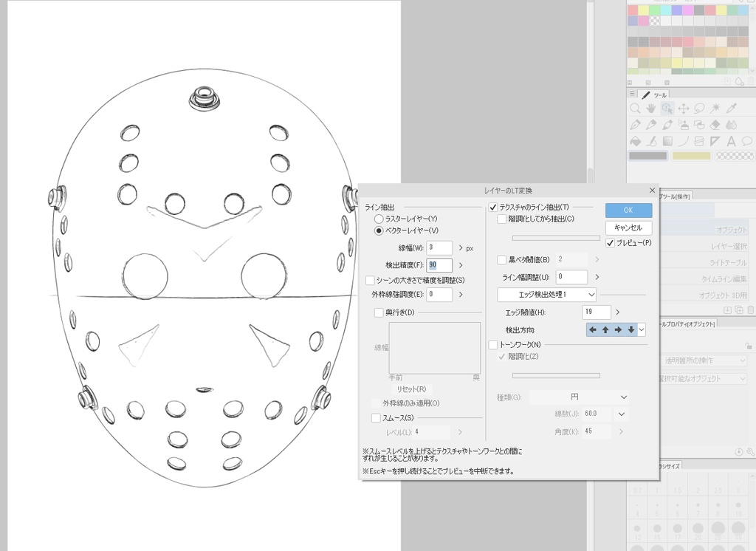Select the Airbrush tool
Screen dimensions: 756x551
(683, 125)
